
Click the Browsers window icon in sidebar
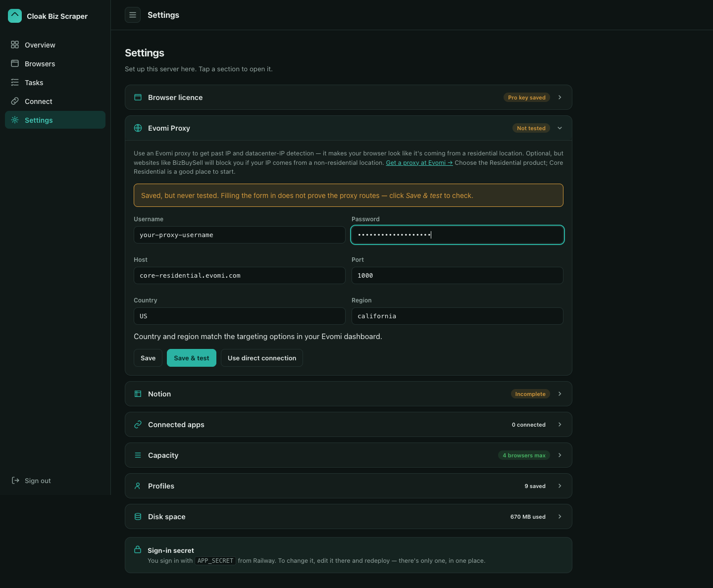point(15,63)
